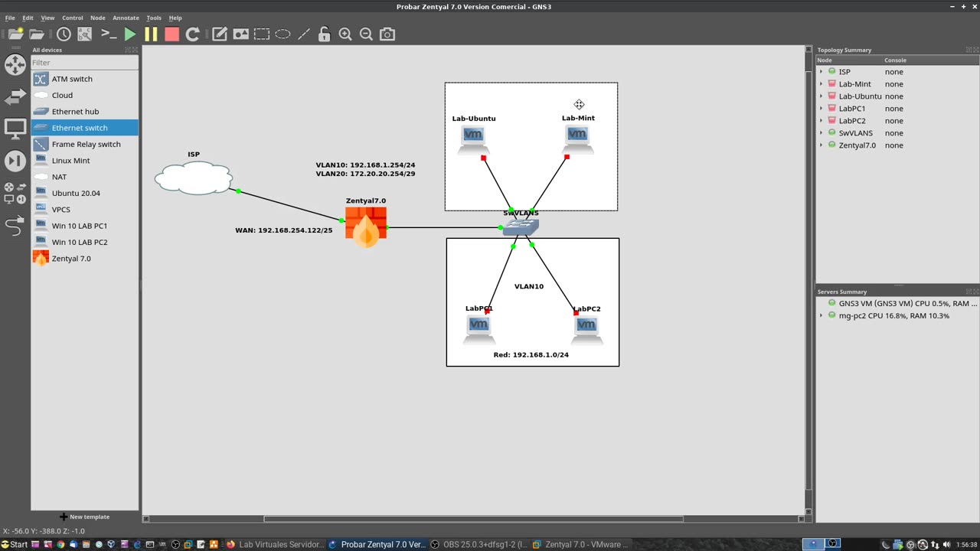Open the Help menu

[x=175, y=18]
